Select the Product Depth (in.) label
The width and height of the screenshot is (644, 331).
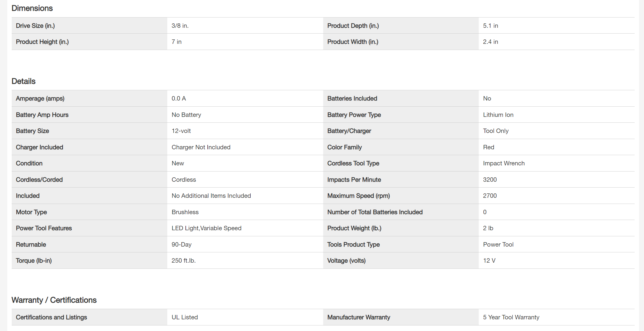coord(353,26)
